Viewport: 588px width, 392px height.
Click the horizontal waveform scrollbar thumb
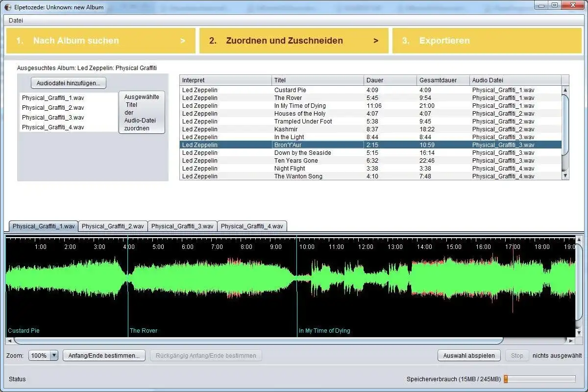(x=259, y=341)
